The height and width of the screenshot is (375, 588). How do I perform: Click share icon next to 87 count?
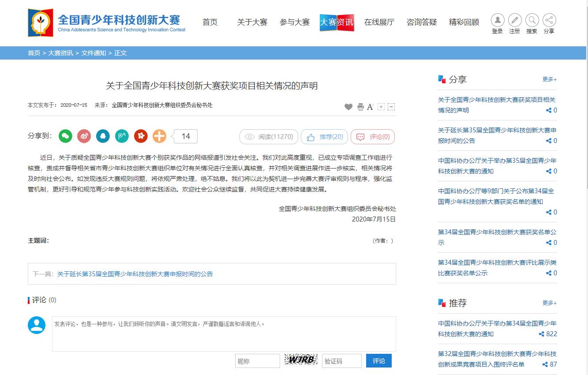click(545, 364)
